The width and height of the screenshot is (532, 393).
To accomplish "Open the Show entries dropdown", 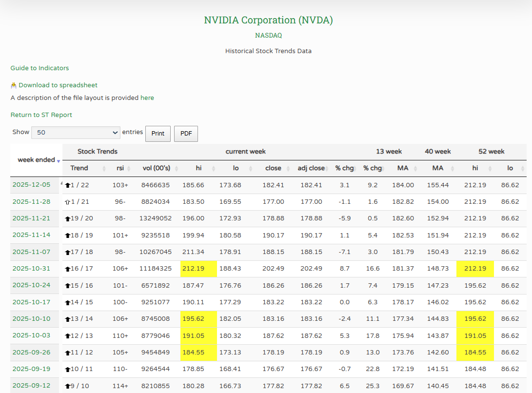I will (x=76, y=132).
